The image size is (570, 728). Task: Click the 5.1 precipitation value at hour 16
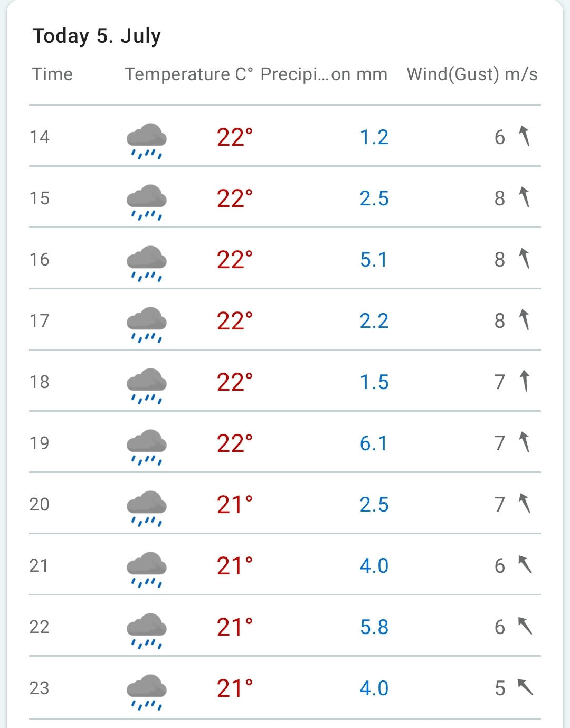(x=374, y=260)
